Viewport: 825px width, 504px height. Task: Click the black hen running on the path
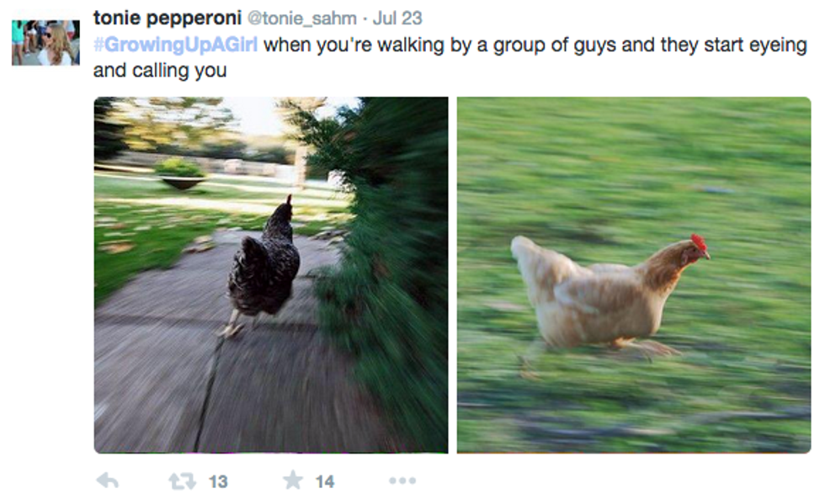click(x=262, y=266)
